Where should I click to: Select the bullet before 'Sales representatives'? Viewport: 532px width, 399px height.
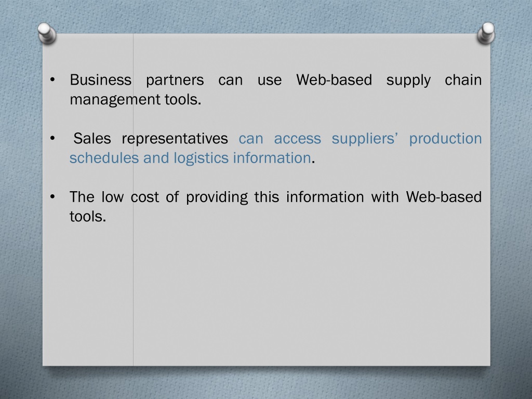click(x=52, y=138)
